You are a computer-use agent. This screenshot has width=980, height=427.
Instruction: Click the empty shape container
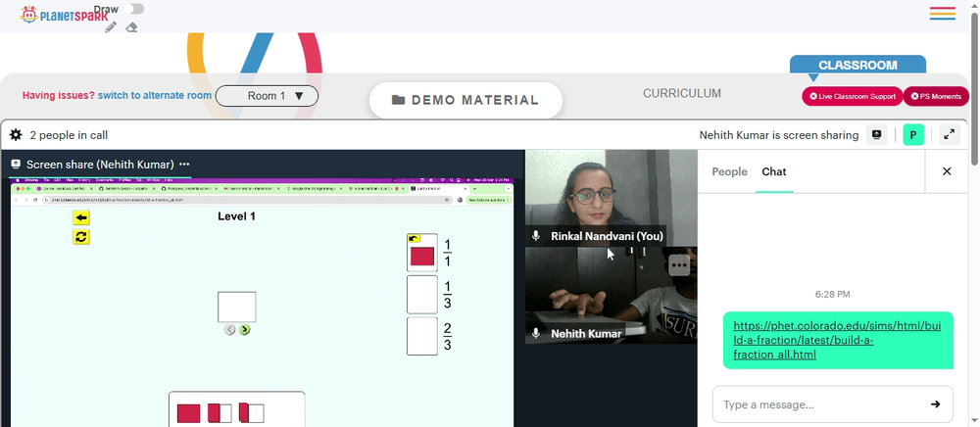237,307
